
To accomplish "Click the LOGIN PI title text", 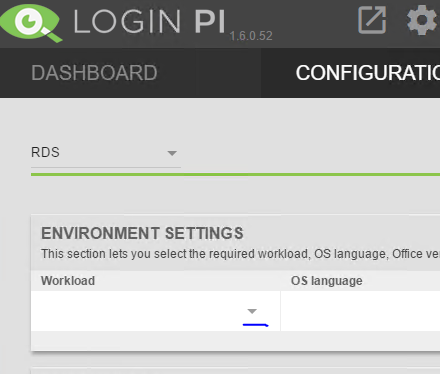I will coord(149,22).
